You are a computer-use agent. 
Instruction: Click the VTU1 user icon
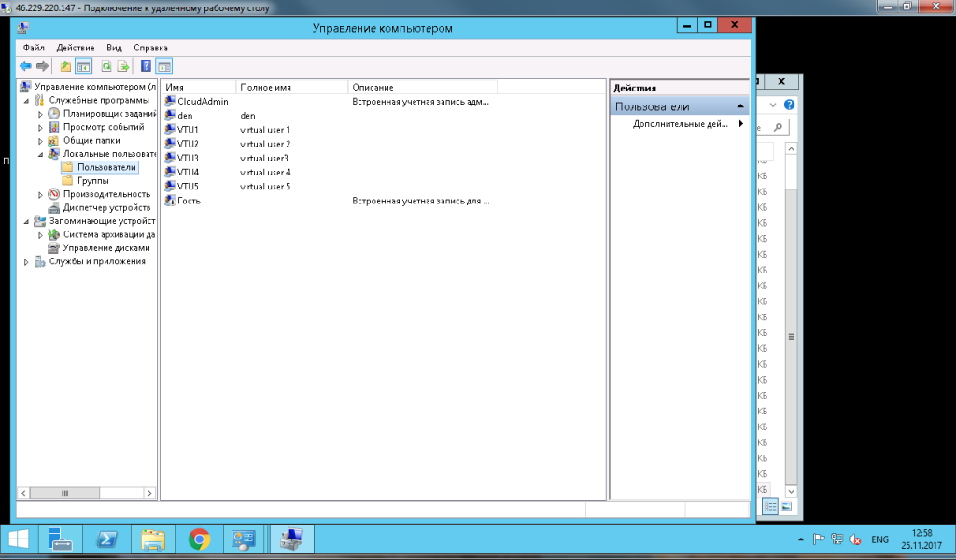click(x=170, y=129)
